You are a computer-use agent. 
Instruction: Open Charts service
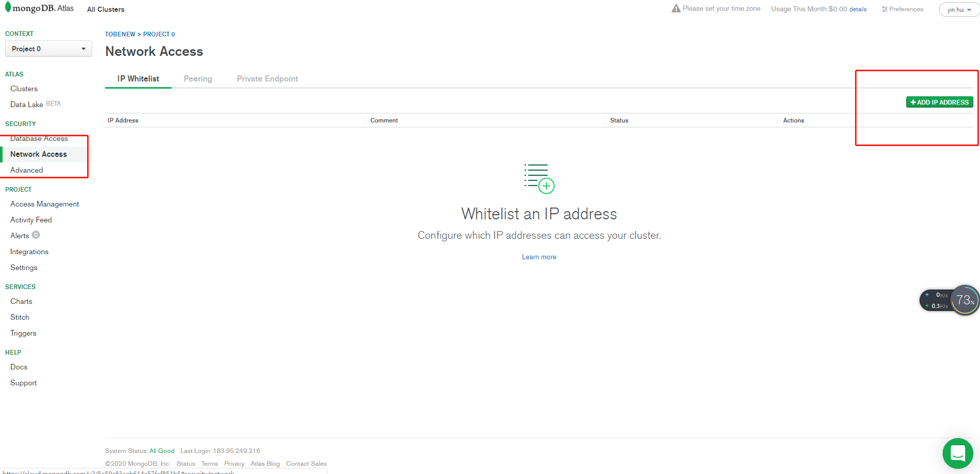click(x=21, y=301)
